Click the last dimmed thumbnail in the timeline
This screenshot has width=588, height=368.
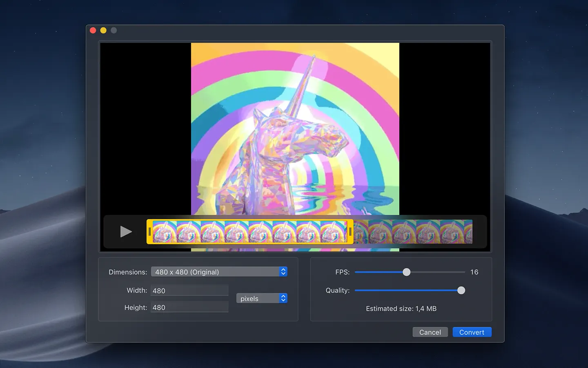pyautogui.click(x=468, y=232)
